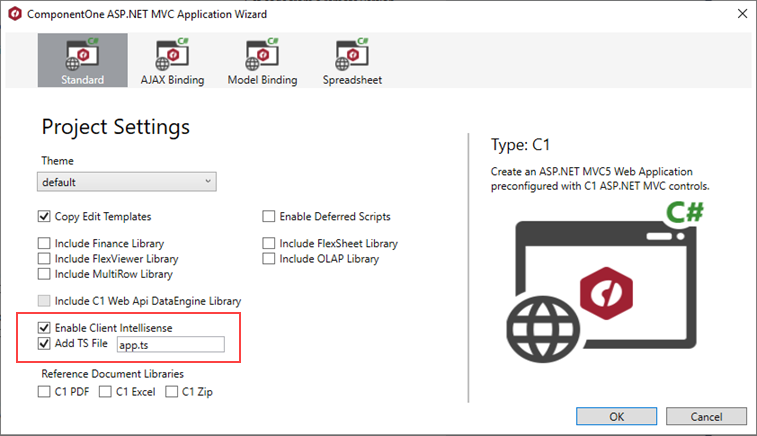Tick the Include FlexSheet Library box
This screenshot has height=436, width=757.
[269, 243]
